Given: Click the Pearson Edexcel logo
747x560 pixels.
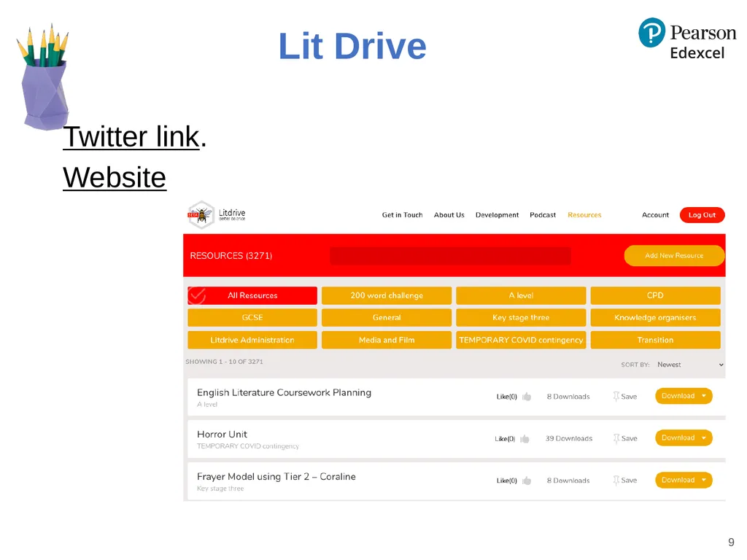Looking at the screenshot, I should (x=687, y=39).
